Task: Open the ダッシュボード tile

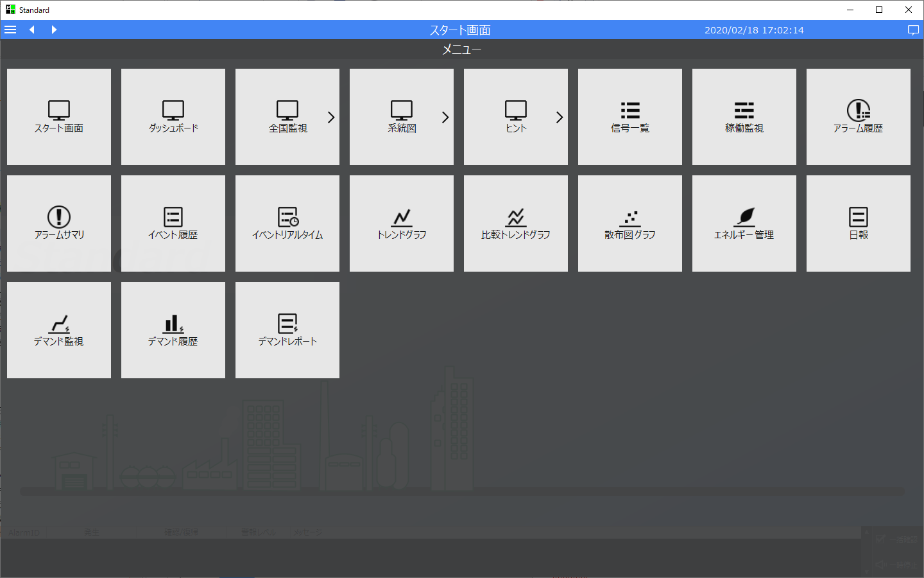Action: click(173, 117)
